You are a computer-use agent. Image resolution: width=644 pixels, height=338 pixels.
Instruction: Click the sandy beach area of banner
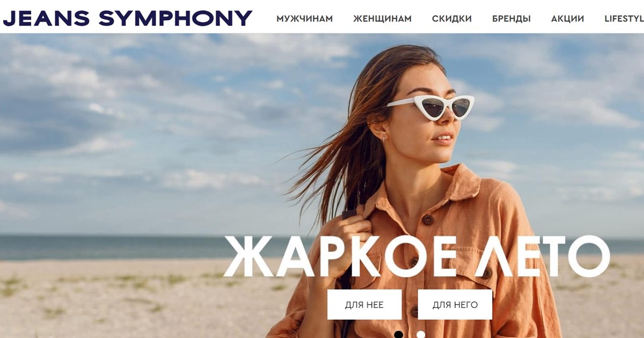tap(134, 300)
